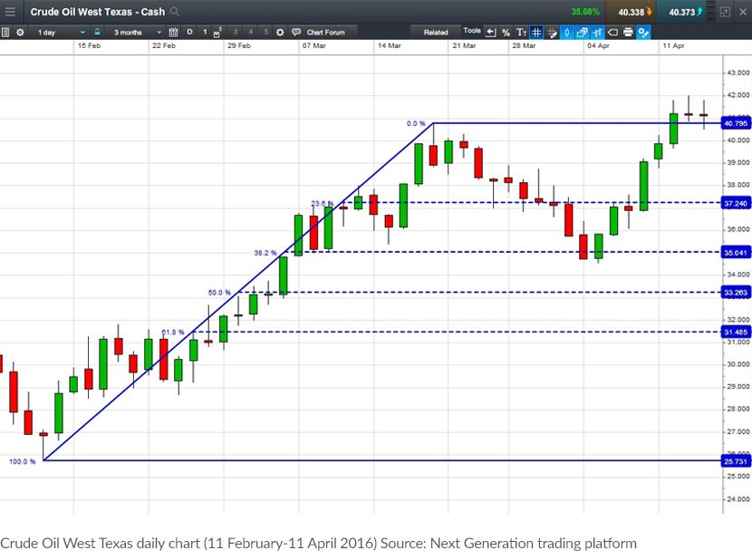Open the Tools menu

point(472,31)
